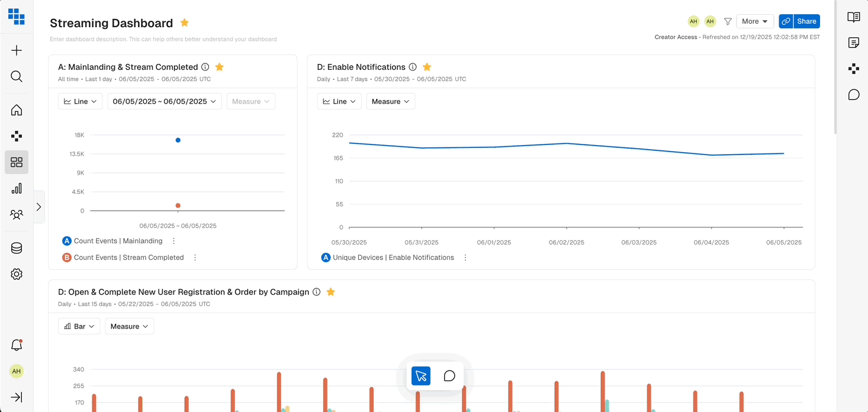Viewport: 868px width, 412px height.
Task: Toggle the dashboard title favorite star
Action: tap(184, 22)
